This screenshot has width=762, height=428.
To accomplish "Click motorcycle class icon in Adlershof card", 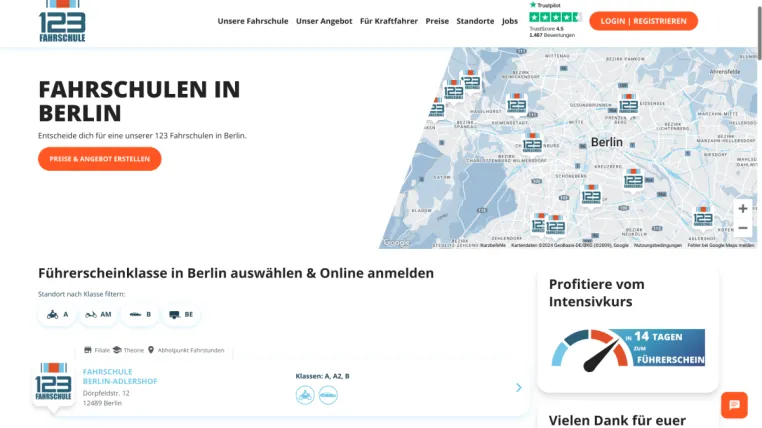I will pos(305,395).
